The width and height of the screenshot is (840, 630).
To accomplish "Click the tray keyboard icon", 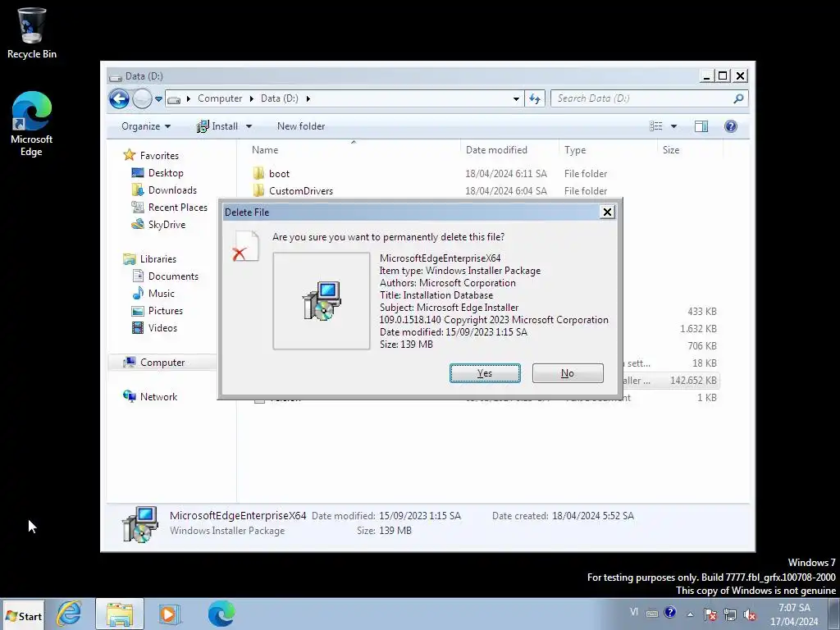I will (x=652, y=614).
